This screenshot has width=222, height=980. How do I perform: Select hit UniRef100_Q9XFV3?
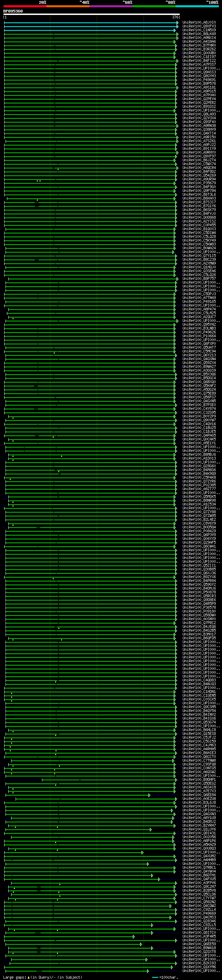199,26
